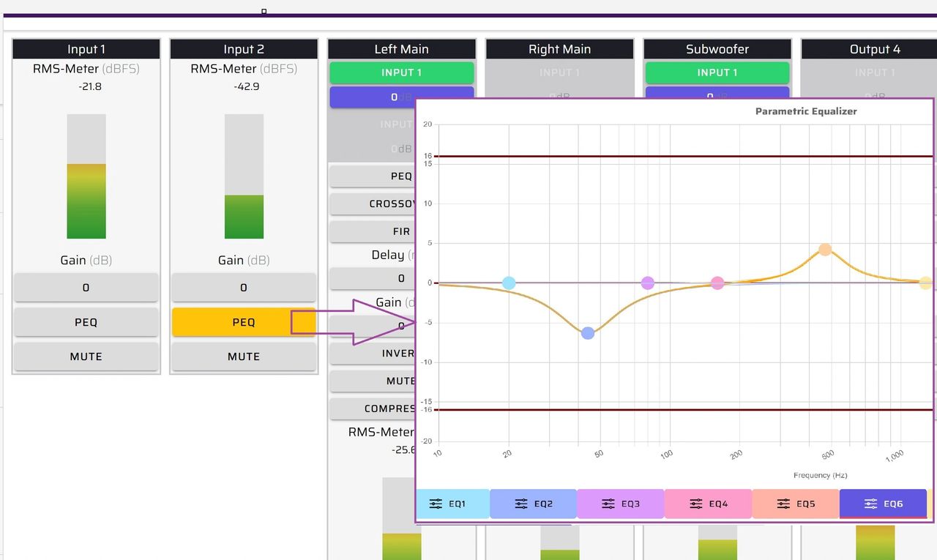The image size is (937, 560).
Task: Select the purple EQ3 node on graph
Action: pos(648,283)
